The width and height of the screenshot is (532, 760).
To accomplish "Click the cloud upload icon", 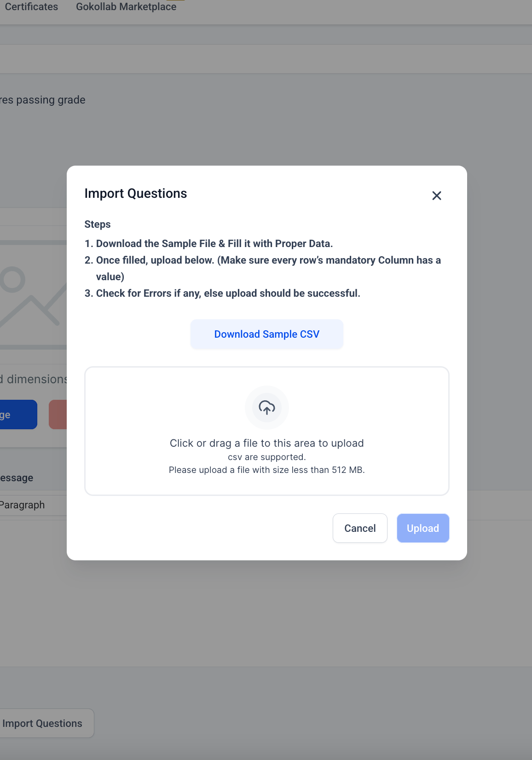I will click(x=267, y=408).
